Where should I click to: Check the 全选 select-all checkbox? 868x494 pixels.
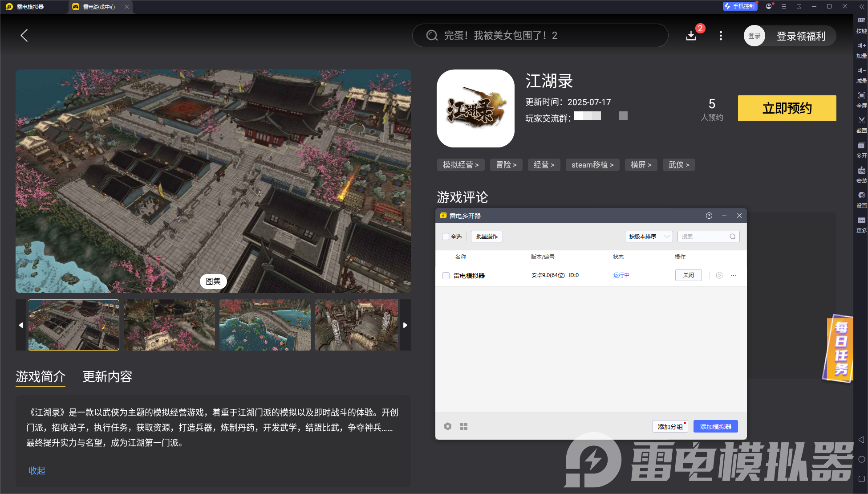[446, 237]
